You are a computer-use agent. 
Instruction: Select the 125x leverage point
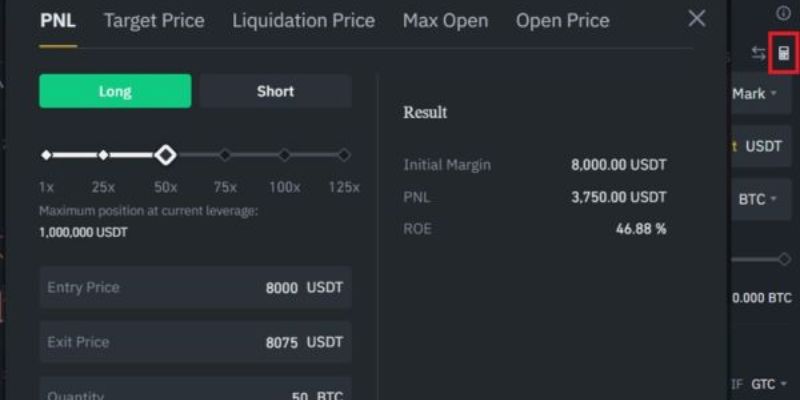point(344,155)
